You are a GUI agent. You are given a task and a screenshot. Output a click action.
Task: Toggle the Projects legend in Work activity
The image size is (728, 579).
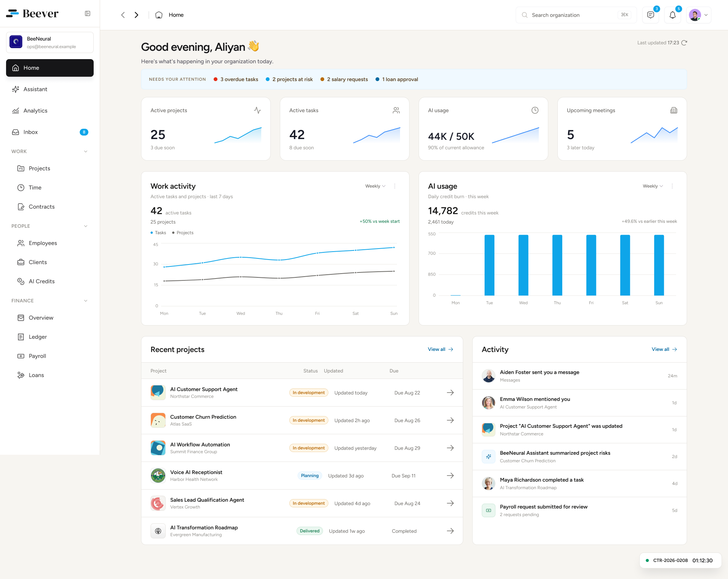point(183,233)
